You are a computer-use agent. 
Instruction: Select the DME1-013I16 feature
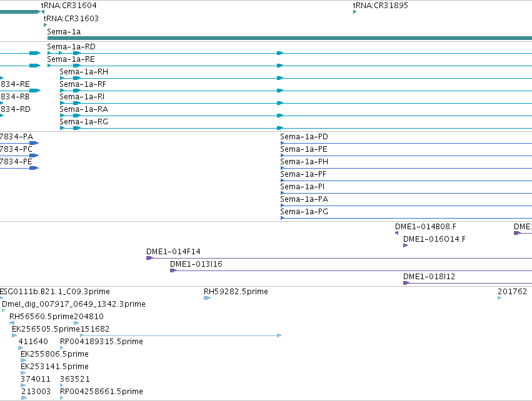point(196,264)
